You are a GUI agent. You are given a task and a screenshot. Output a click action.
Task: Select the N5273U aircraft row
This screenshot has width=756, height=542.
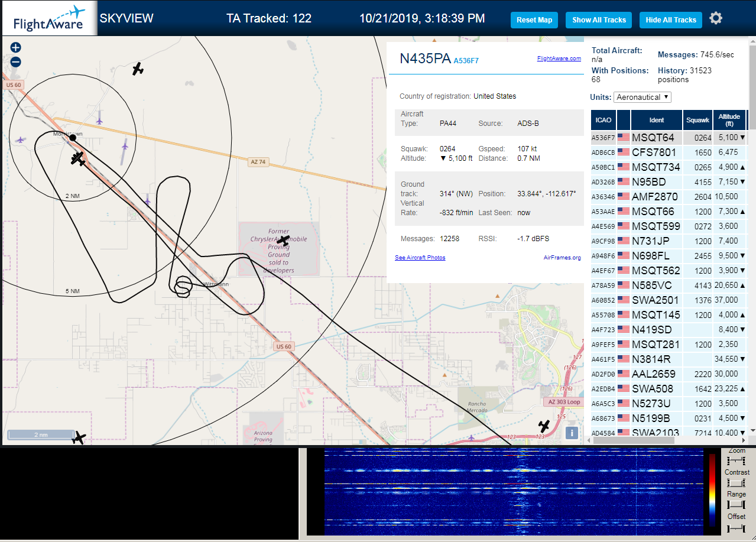pos(669,403)
